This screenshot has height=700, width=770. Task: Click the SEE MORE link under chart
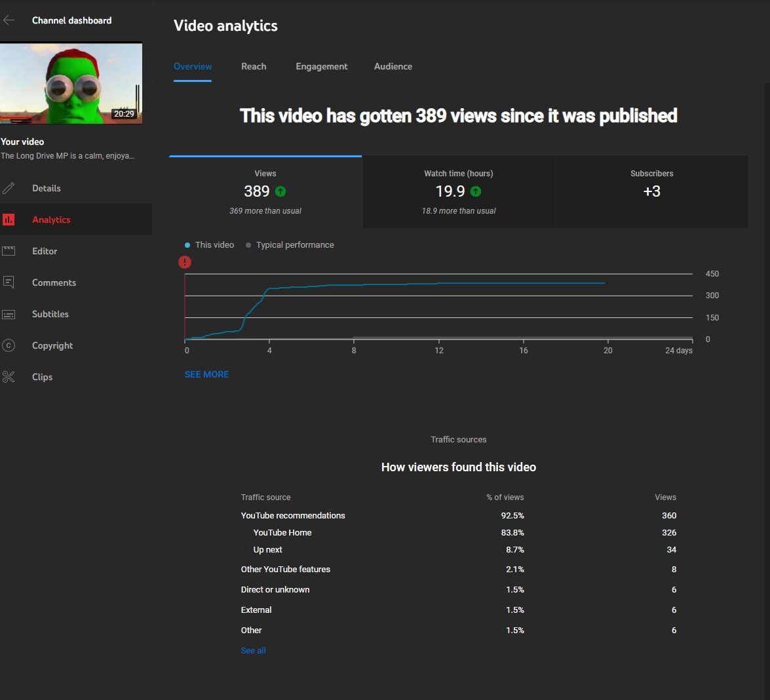(206, 374)
